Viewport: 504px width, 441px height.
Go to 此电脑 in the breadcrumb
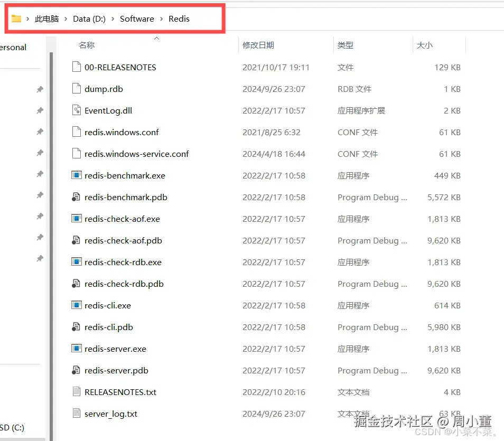click(x=47, y=19)
